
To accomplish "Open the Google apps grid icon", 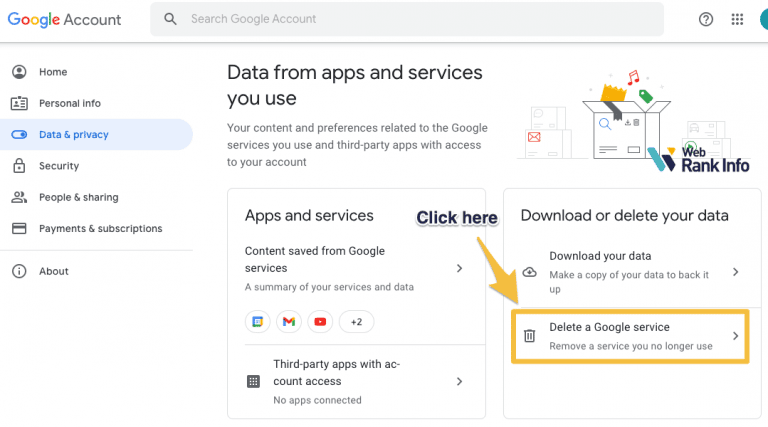I will 737,19.
